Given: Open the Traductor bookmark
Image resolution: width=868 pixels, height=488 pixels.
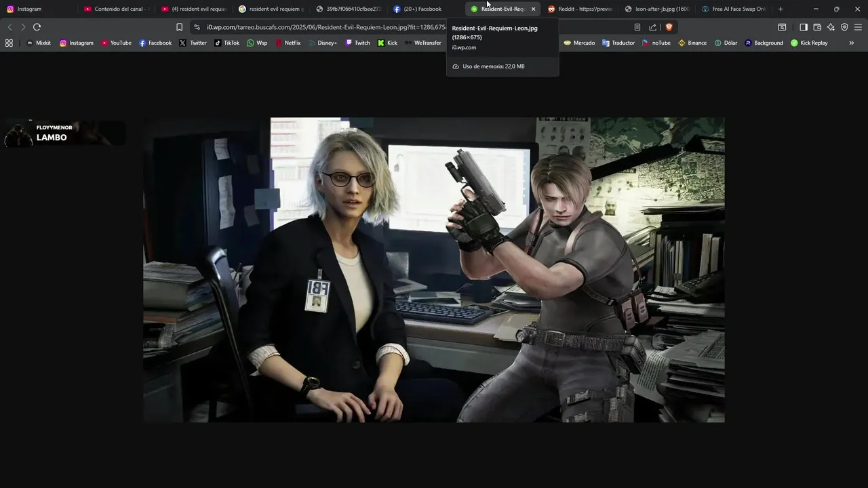Looking at the screenshot, I should [618, 43].
